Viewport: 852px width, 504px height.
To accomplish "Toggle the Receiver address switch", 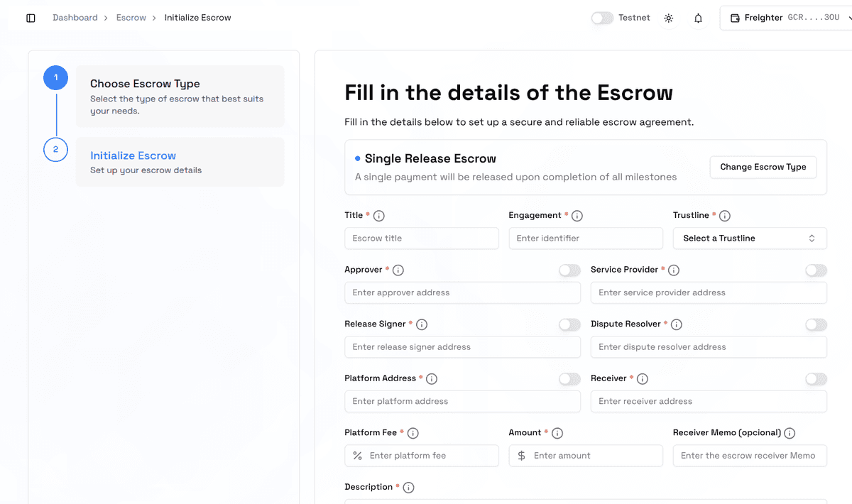I will 816,379.
